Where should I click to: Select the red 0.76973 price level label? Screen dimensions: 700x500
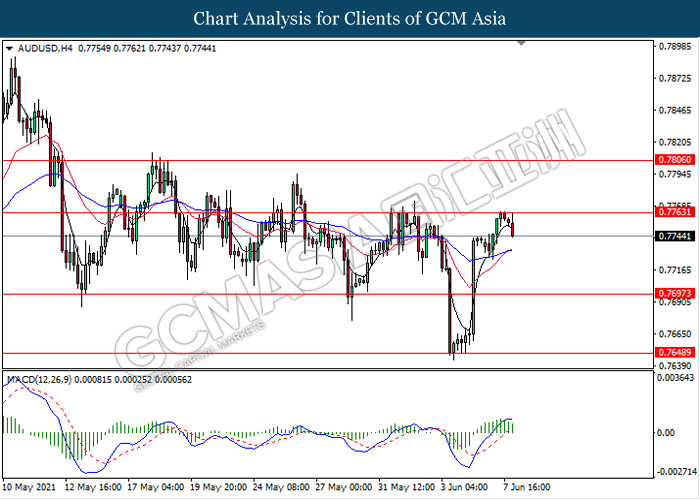point(675,293)
